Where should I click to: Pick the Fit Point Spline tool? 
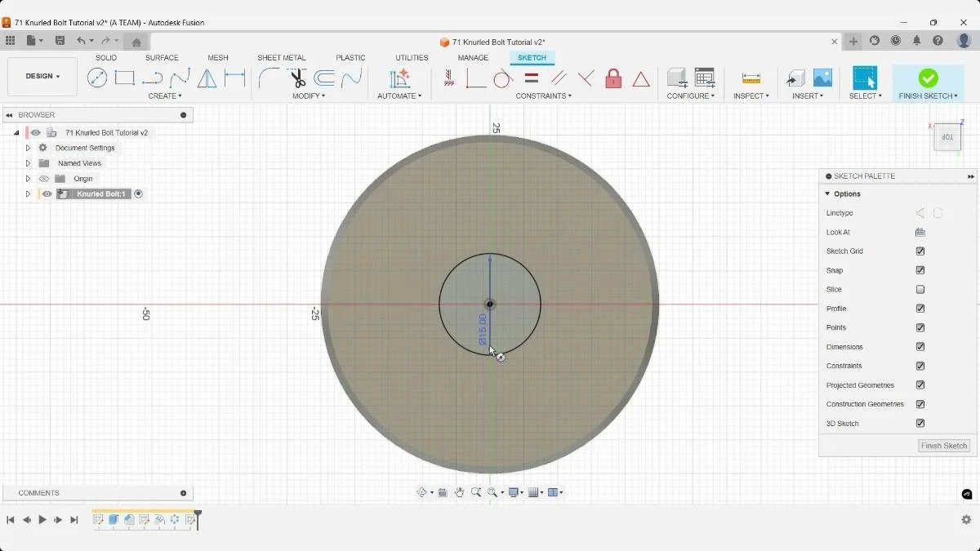(x=180, y=78)
